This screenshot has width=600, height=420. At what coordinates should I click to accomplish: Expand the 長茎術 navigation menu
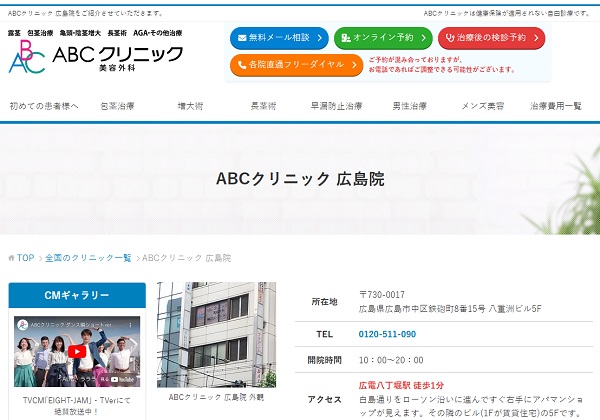click(x=263, y=106)
